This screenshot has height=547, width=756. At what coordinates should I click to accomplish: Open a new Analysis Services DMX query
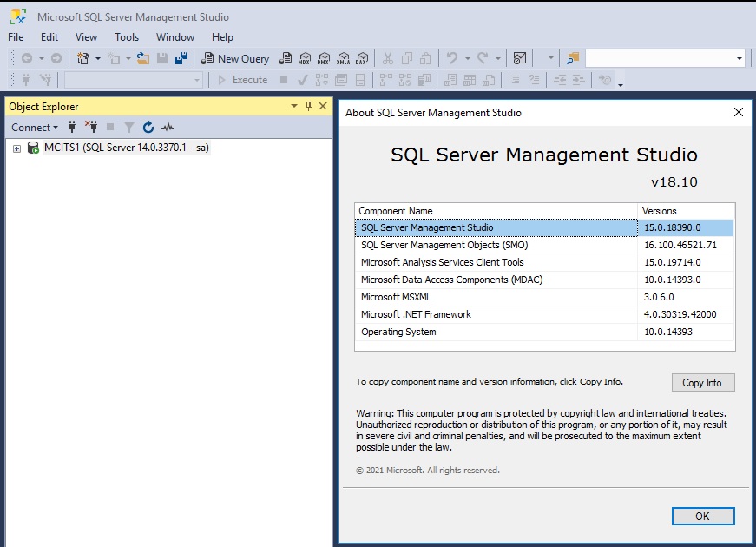click(x=324, y=58)
